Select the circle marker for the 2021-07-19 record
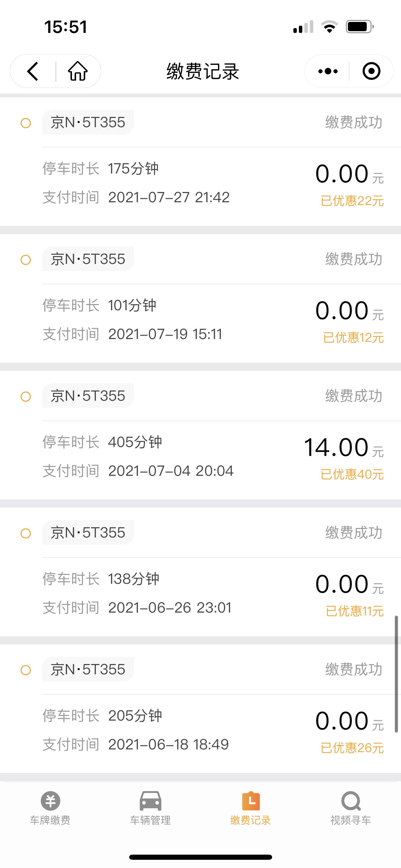The width and height of the screenshot is (401, 868). click(x=26, y=260)
